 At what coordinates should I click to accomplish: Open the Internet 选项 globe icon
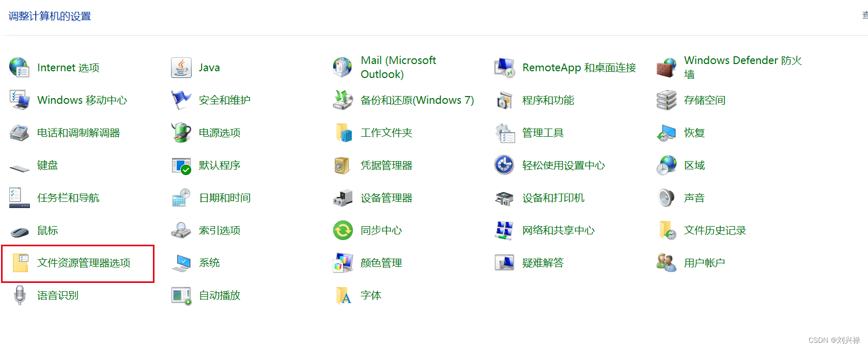[x=20, y=68]
